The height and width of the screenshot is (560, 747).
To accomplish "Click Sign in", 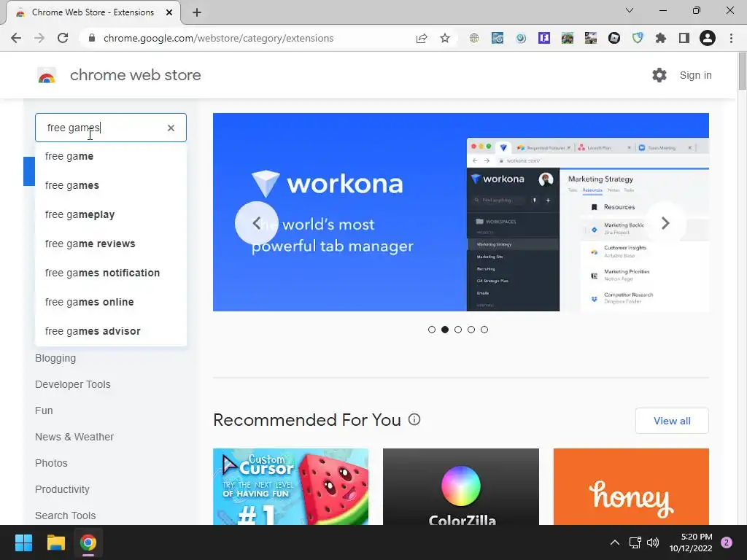I will pos(695,75).
